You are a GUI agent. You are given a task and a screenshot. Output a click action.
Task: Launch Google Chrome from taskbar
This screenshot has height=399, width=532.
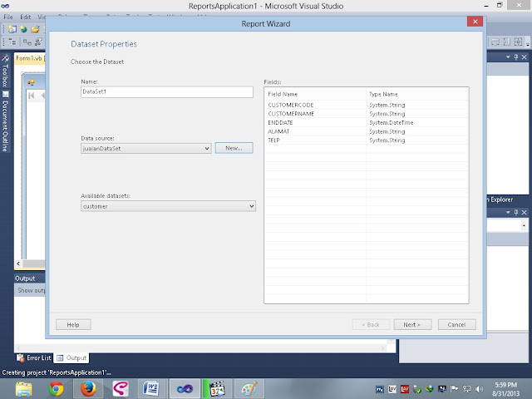coord(57,388)
